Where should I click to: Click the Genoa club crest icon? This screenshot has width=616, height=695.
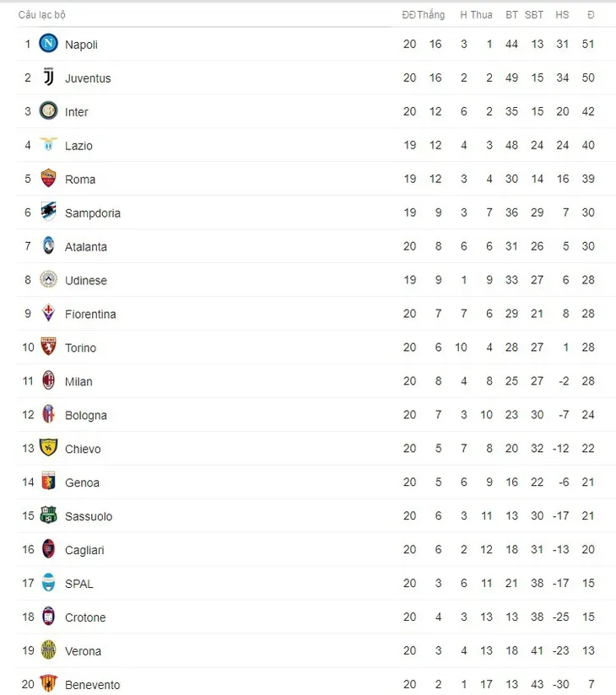tap(49, 482)
